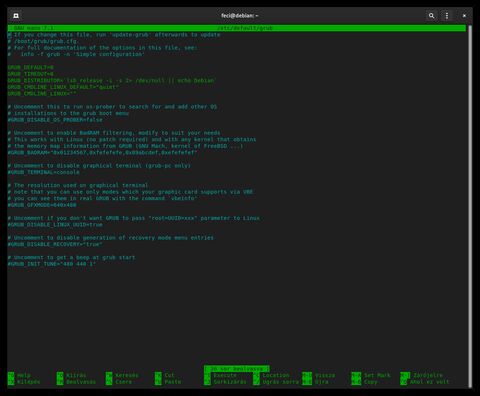Screen dimensions: 480x396
Task: Click the Ugrás sorra (go to line) shortcut
Action: tap(276, 382)
